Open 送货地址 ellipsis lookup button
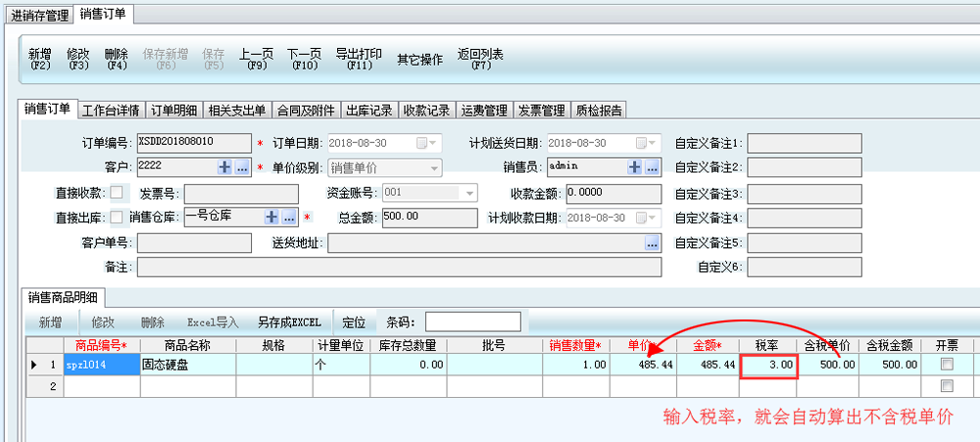The height and width of the screenshot is (442, 980). tap(652, 242)
